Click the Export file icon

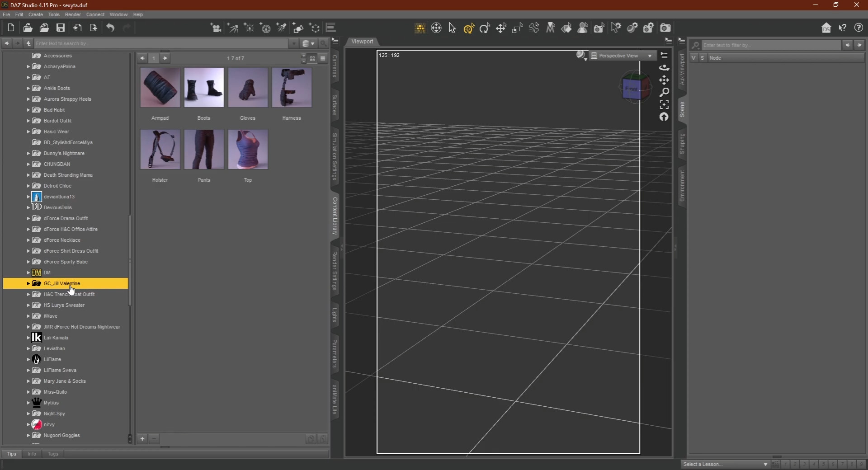point(94,28)
